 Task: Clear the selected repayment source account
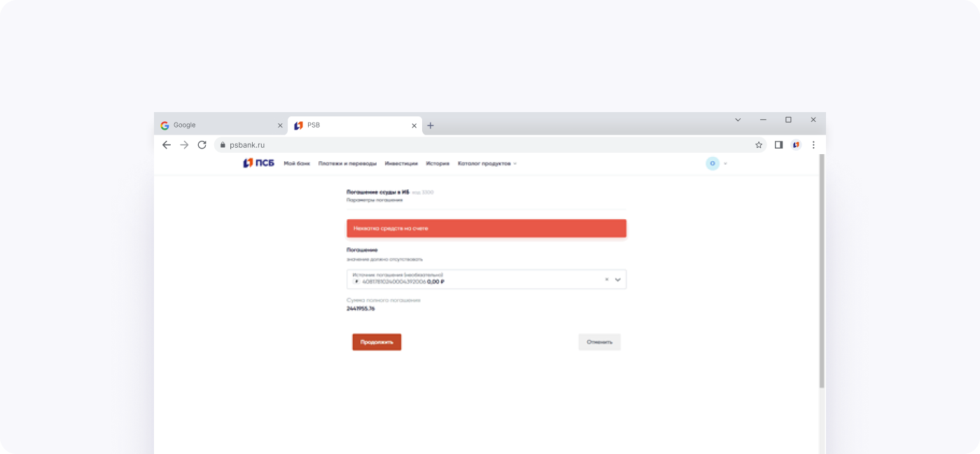(x=607, y=280)
